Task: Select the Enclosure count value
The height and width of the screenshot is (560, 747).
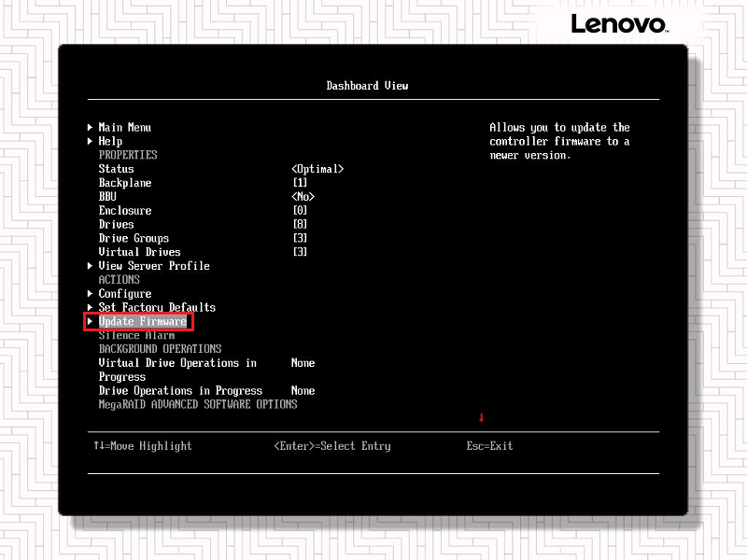Action: (300, 211)
